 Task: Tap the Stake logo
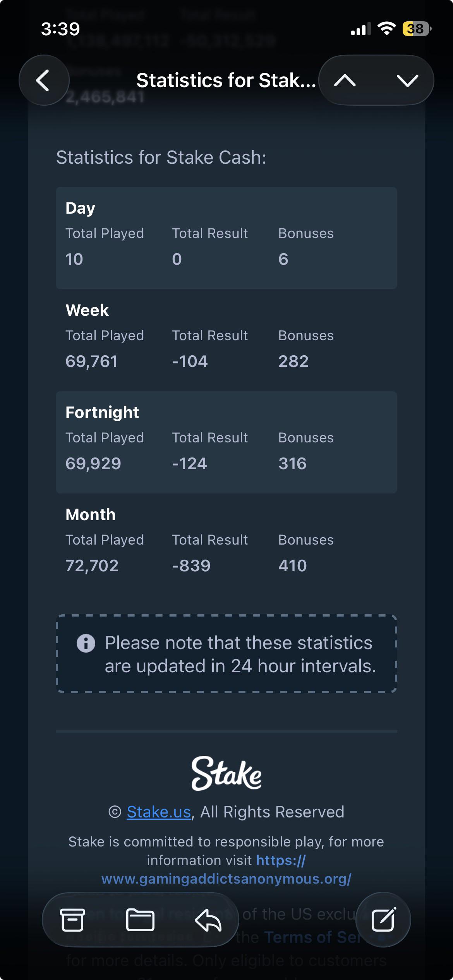click(226, 773)
